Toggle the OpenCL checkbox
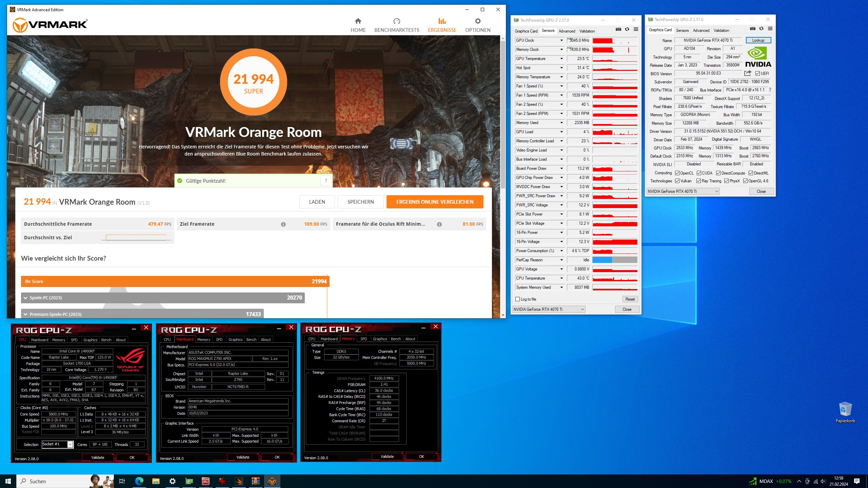 point(677,173)
